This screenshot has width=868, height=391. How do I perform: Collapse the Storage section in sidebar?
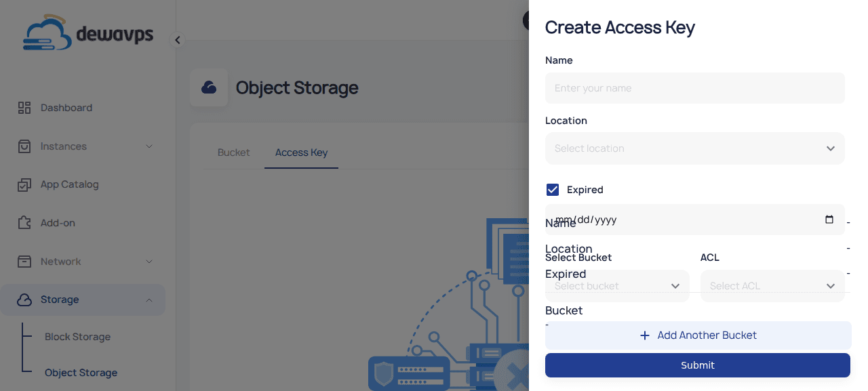pos(150,300)
